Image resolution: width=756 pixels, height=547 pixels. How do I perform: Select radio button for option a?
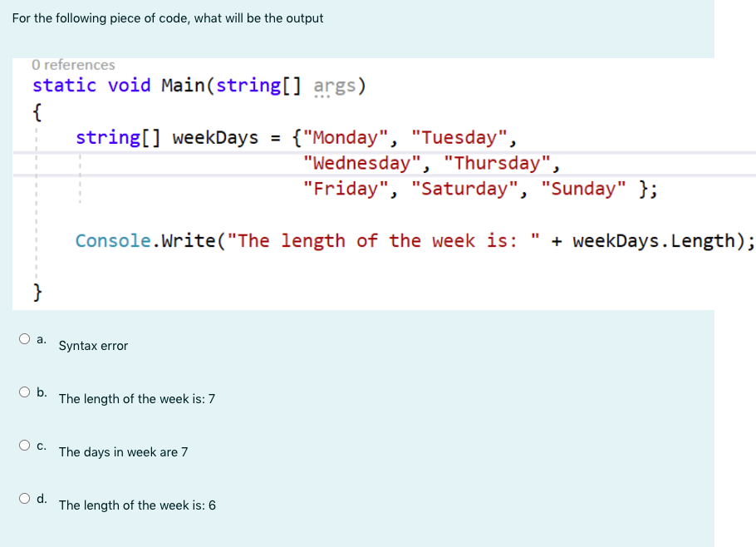[24, 338]
